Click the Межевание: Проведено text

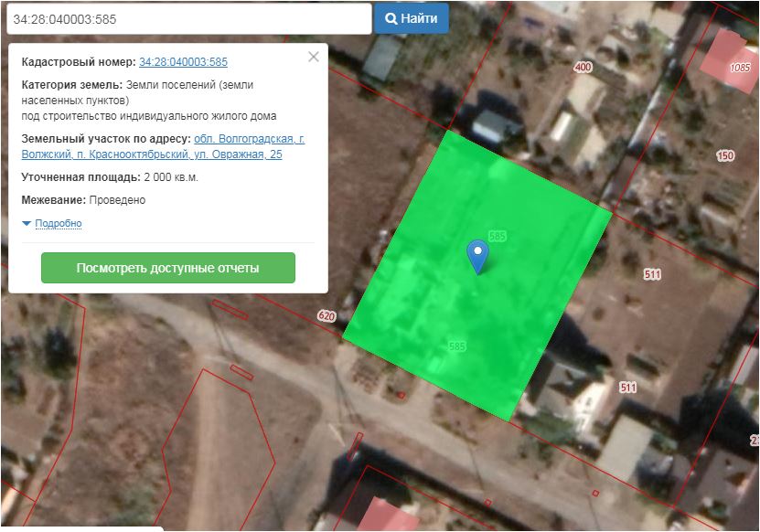pos(83,200)
